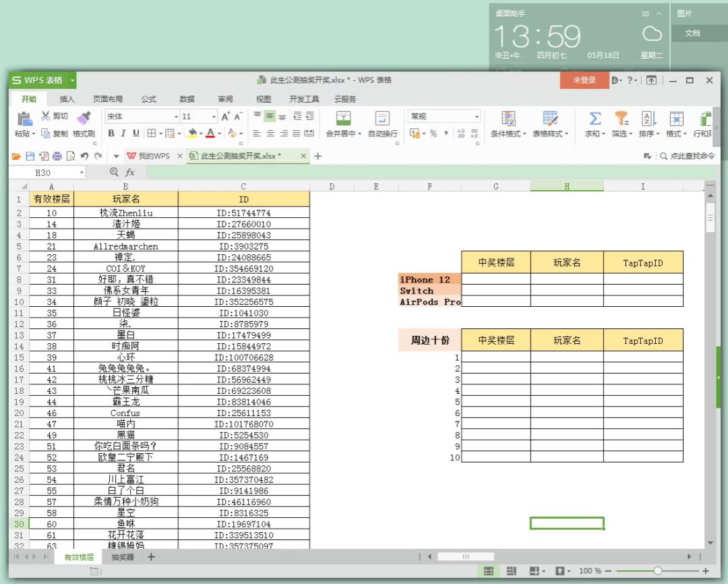Toggle right horizontal text alignment
The width and height of the screenshot is (728, 584).
[284, 134]
